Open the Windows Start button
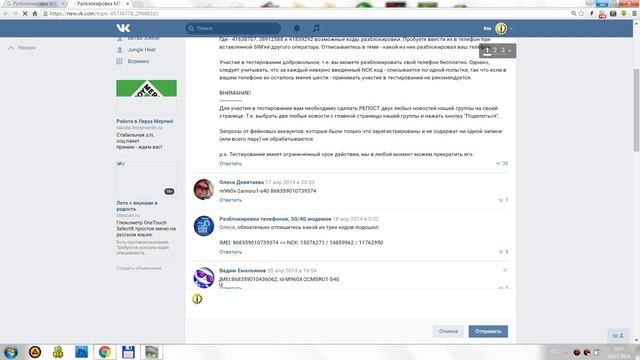Image resolution: width=640 pixels, height=360 pixels. (x=11, y=352)
